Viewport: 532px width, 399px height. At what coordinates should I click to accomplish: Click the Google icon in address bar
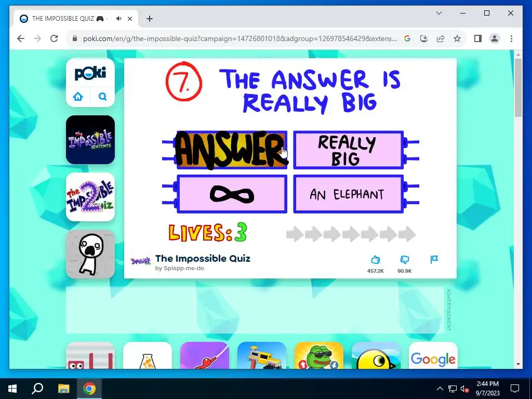point(407,38)
